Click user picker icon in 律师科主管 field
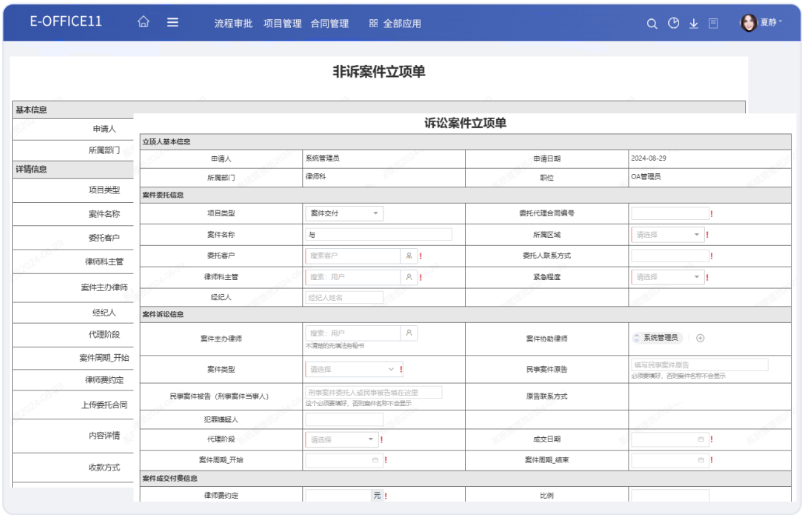Screen dimensions: 805x521 click(x=408, y=277)
